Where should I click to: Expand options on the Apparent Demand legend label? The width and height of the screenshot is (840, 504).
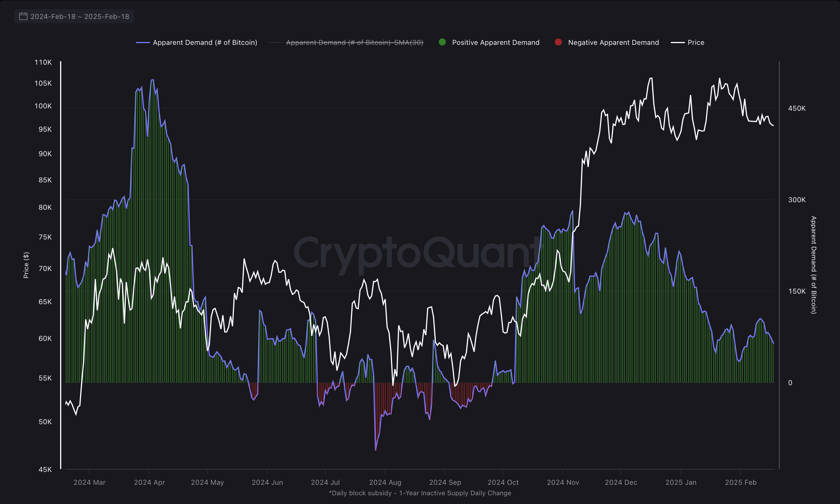[205, 43]
